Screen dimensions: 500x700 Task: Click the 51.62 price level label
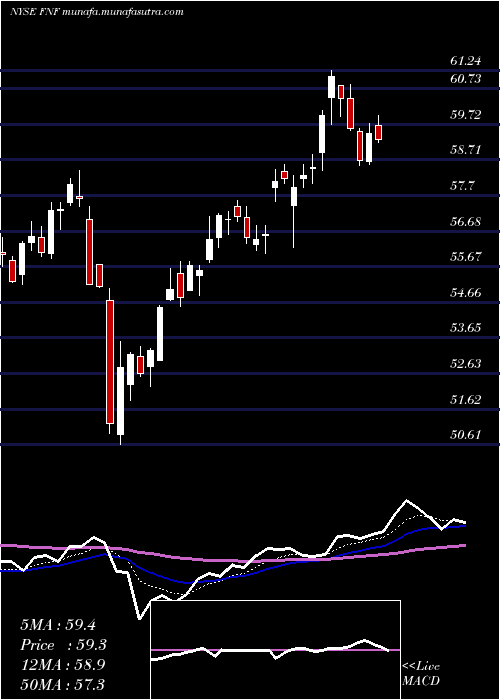(465, 399)
